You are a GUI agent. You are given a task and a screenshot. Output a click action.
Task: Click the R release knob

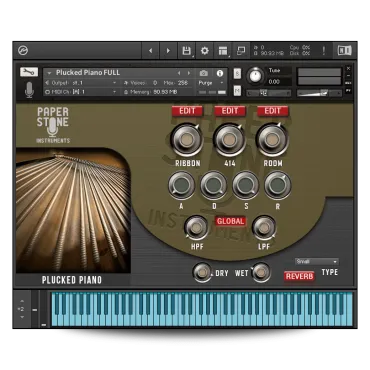(277, 185)
